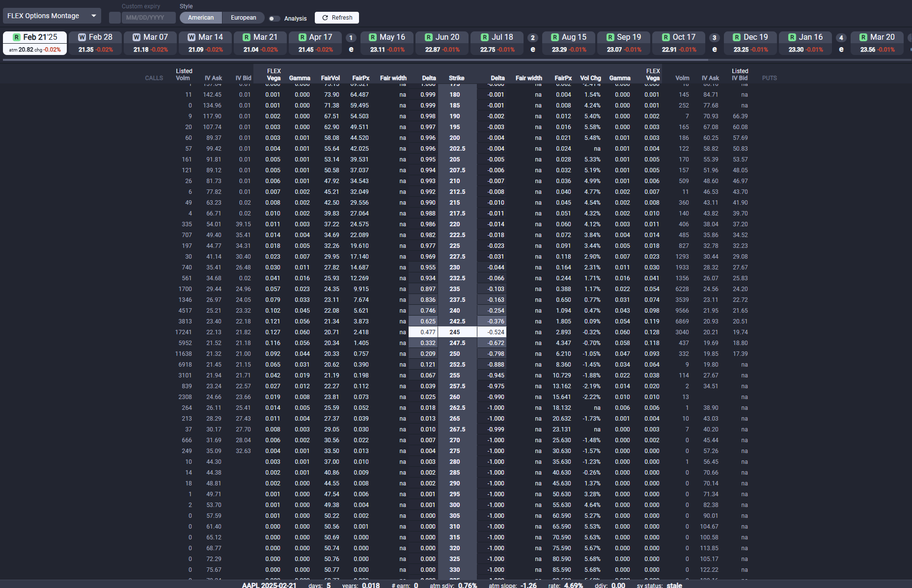Choose the Mar 20 expiry tab

point(877,43)
